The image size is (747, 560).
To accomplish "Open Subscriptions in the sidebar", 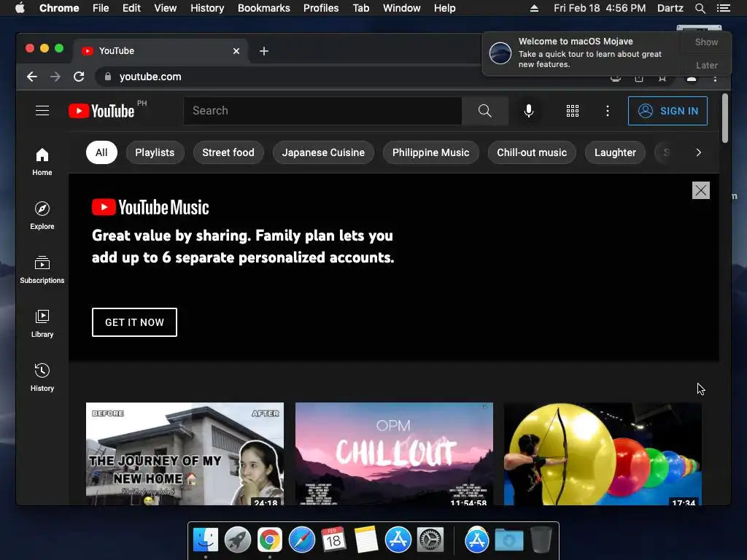I will coord(42,270).
